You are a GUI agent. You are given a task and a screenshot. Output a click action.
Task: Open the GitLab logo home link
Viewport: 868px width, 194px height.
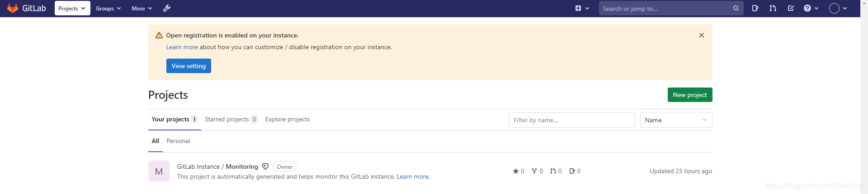pyautogui.click(x=27, y=8)
